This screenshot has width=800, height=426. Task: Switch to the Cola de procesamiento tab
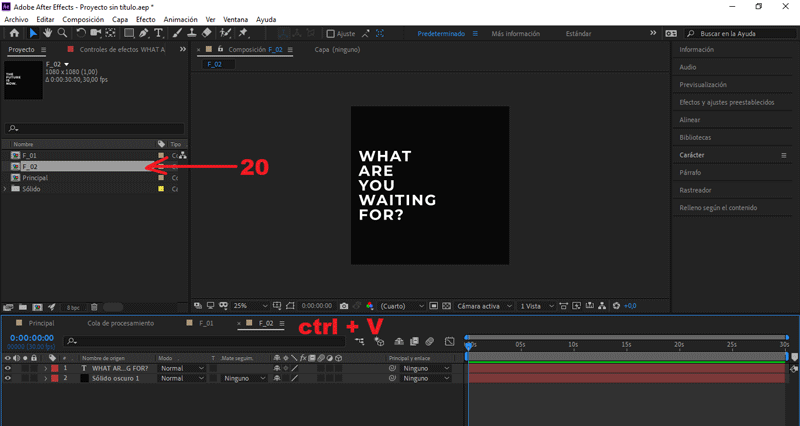tap(120, 323)
